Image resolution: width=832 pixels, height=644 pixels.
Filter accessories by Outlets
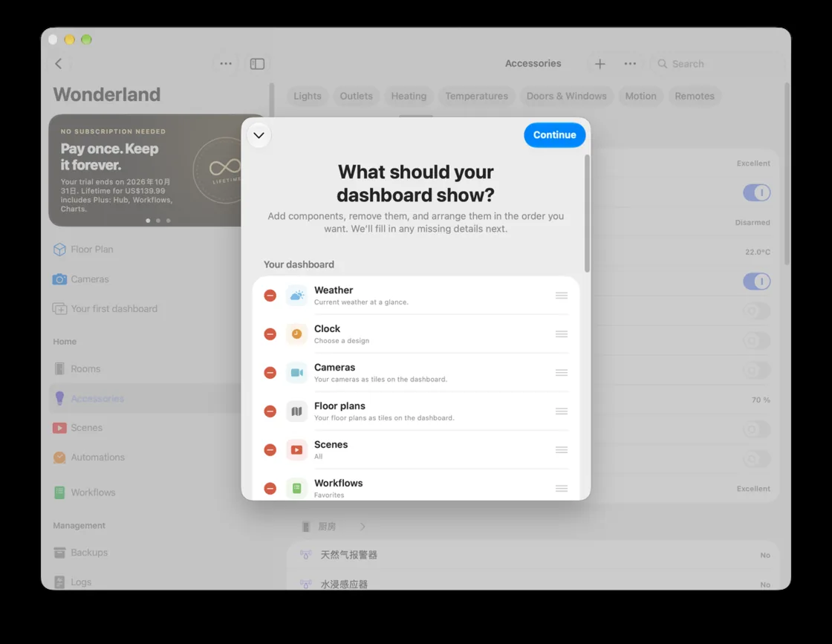click(356, 96)
